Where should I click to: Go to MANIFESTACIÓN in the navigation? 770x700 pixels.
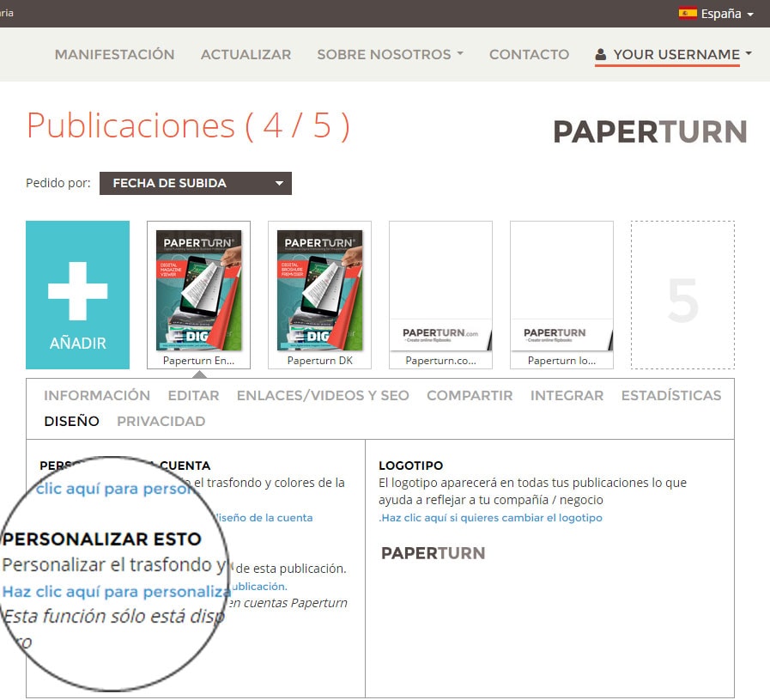pos(114,54)
